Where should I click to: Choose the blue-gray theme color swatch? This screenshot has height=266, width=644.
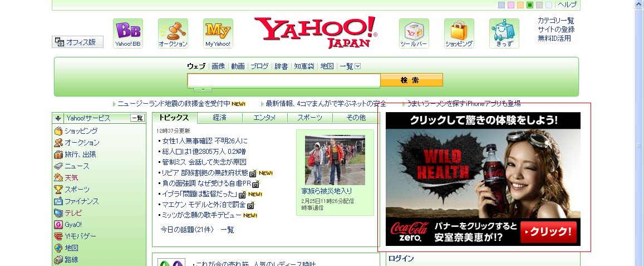coord(502,5)
